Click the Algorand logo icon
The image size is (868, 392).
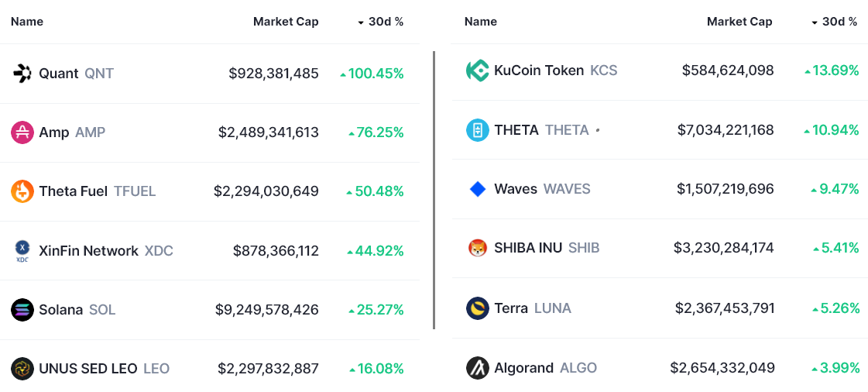point(477,368)
